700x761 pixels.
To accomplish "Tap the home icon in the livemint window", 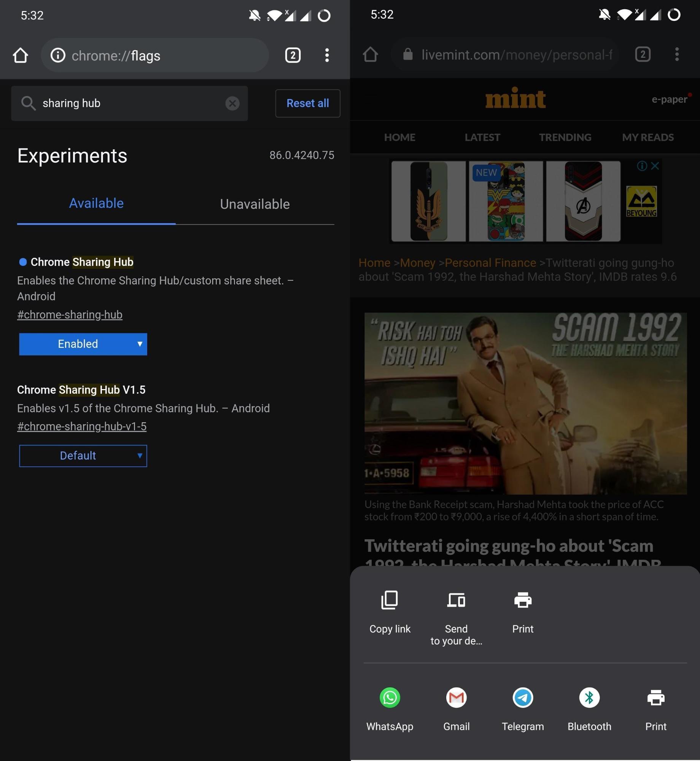I will point(370,54).
